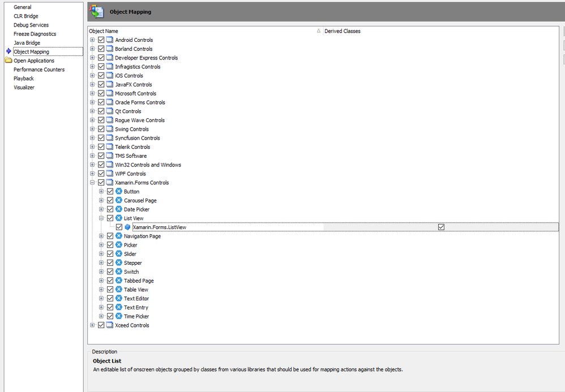The image size is (565, 392).
Task: Click the Borland Controls library icon
Action: tap(109, 49)
